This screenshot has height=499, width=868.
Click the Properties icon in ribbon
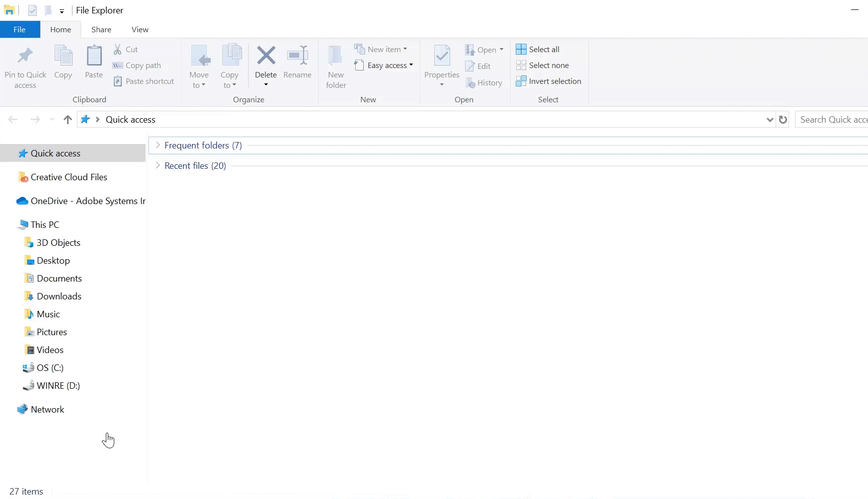pyautogui.click(x=442, y=56)
